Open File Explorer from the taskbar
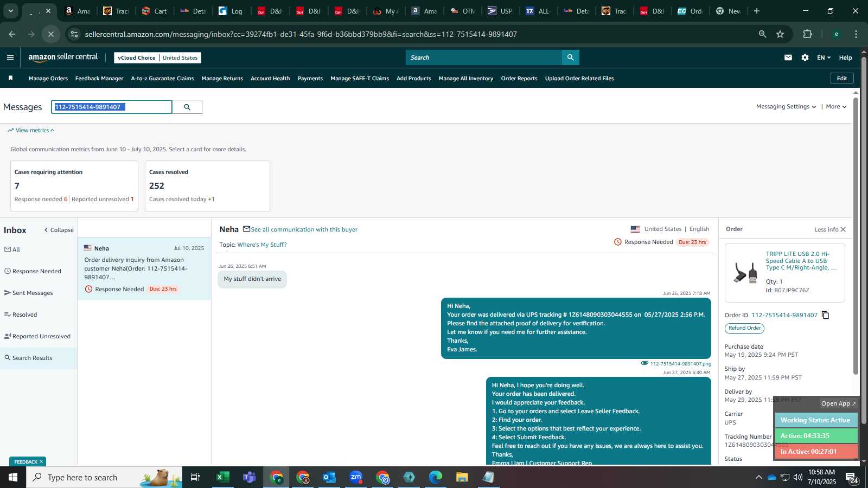Viewport: 868px width, 488px height. coord(462,477)
